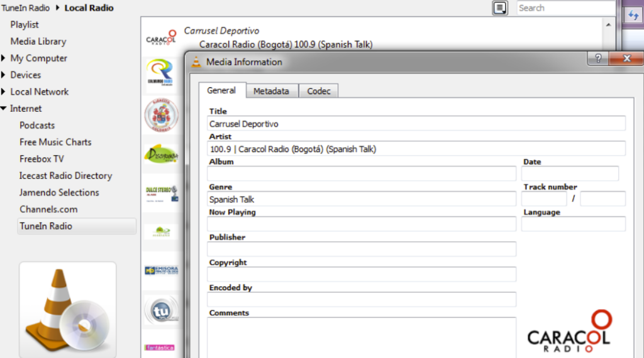Click the Album field
The height and width of the screenshot is (358, 644).
[362, 173]
